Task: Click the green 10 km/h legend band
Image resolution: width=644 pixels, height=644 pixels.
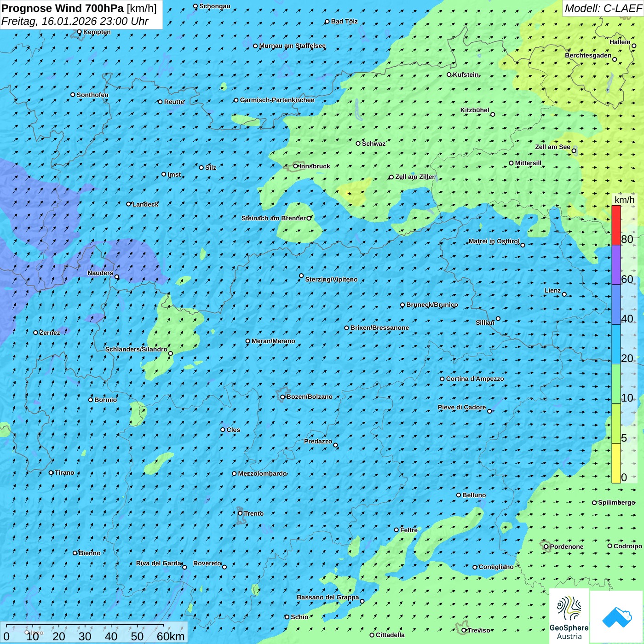Action: [616, 384]
